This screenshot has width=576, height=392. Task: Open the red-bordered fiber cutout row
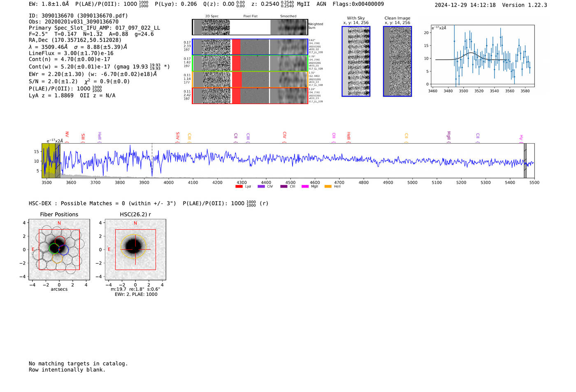[250, 95]
